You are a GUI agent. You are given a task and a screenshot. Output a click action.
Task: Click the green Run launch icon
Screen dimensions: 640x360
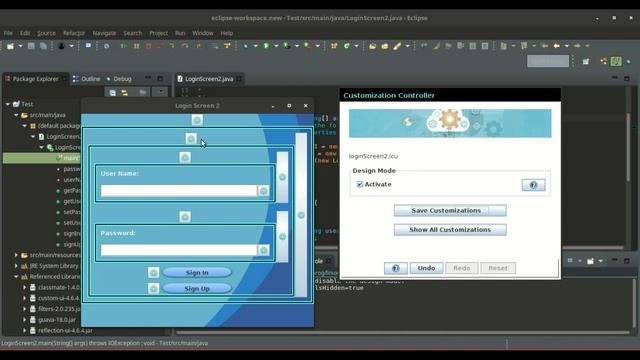266,46
